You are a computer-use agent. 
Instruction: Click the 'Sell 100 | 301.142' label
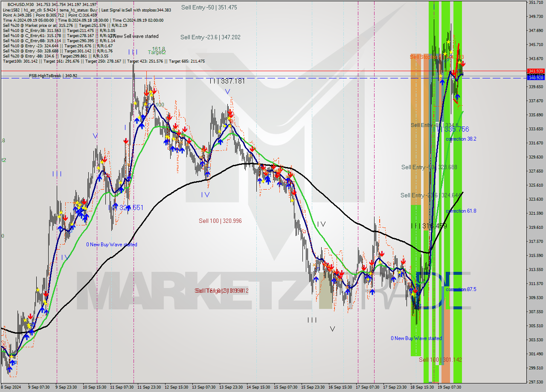(440, 360)
